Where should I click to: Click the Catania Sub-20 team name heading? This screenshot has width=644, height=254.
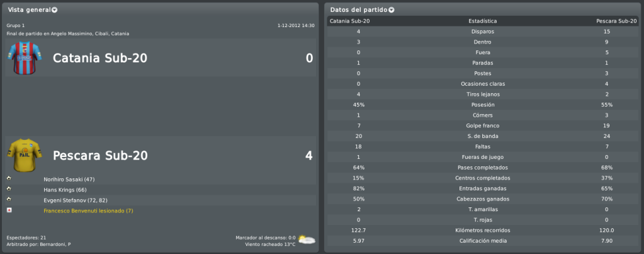[x=100, y=59]
